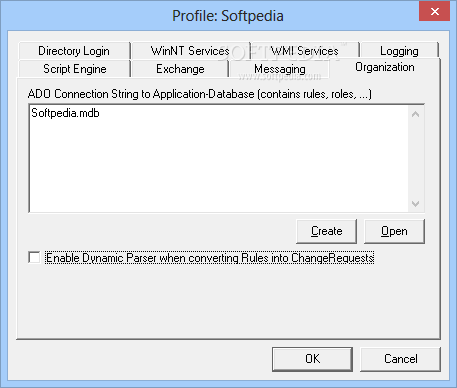Click the connection string scroll up arrow

[415, 115]
